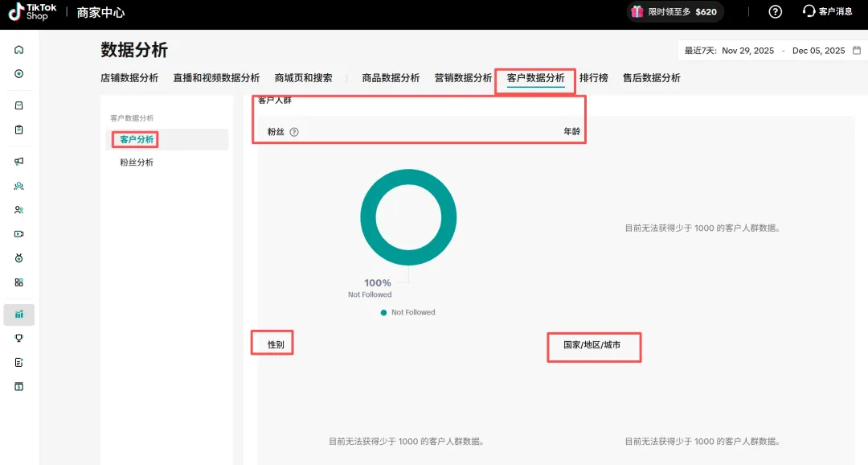Click the live video camera sidebar icon
868x465 pixels.
18,234
